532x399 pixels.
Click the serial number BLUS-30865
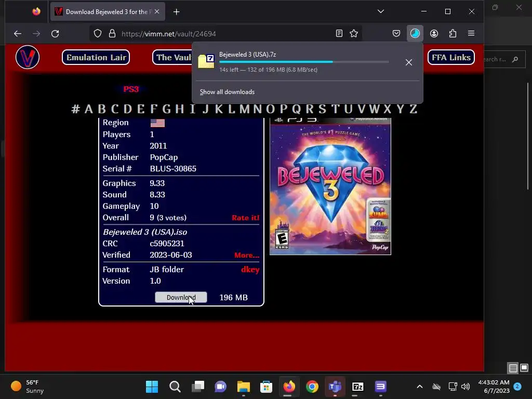[x=173, y=169]
